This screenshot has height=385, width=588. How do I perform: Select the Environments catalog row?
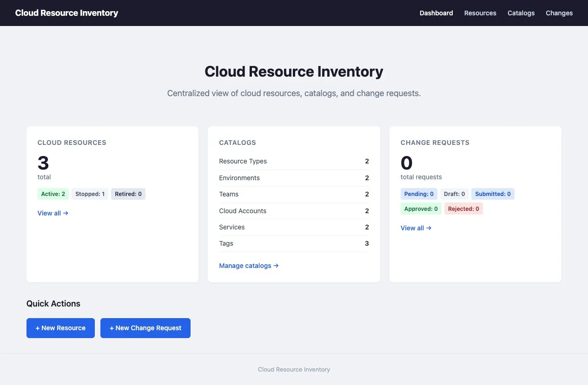click(x=294, y=178)
